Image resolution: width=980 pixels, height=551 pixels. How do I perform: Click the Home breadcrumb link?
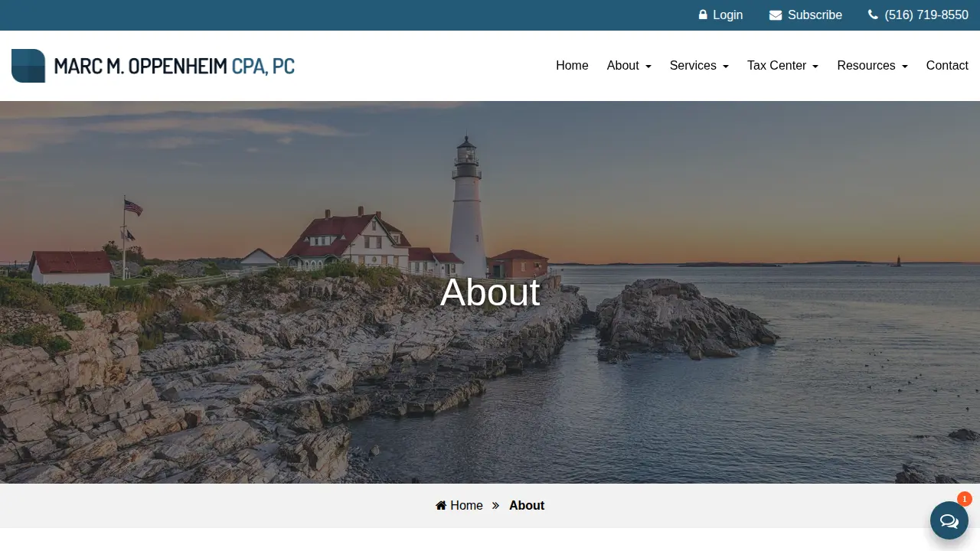(459, 505)
